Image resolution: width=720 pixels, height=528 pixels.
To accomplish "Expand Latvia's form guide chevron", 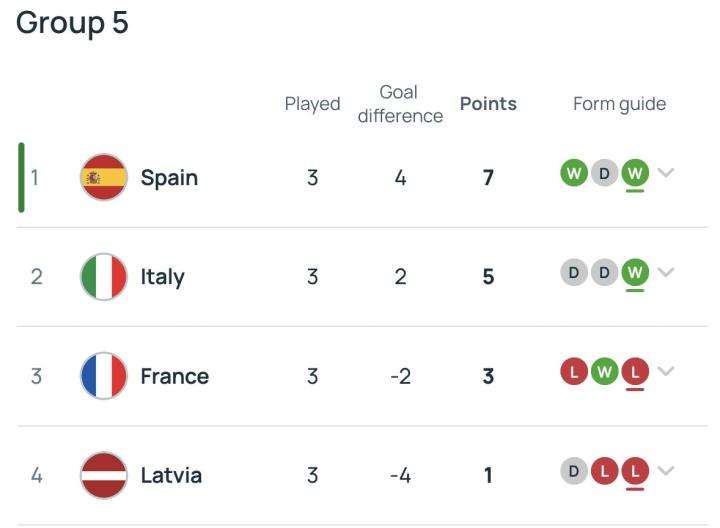I will point(667,471).
